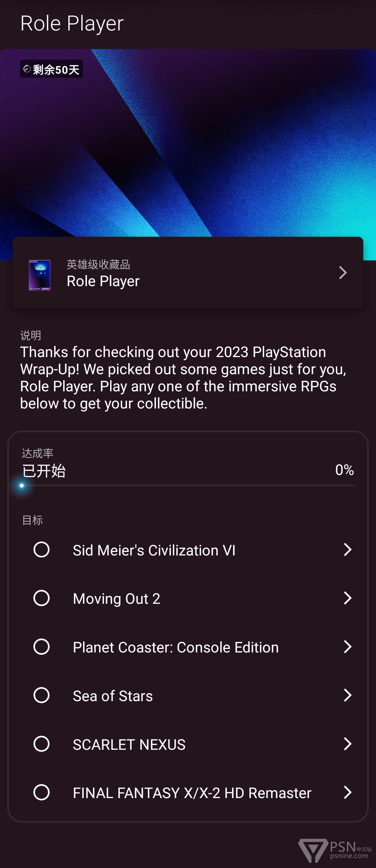
Task: Click the progress bar indicator dot
Action: coord(22,486)
